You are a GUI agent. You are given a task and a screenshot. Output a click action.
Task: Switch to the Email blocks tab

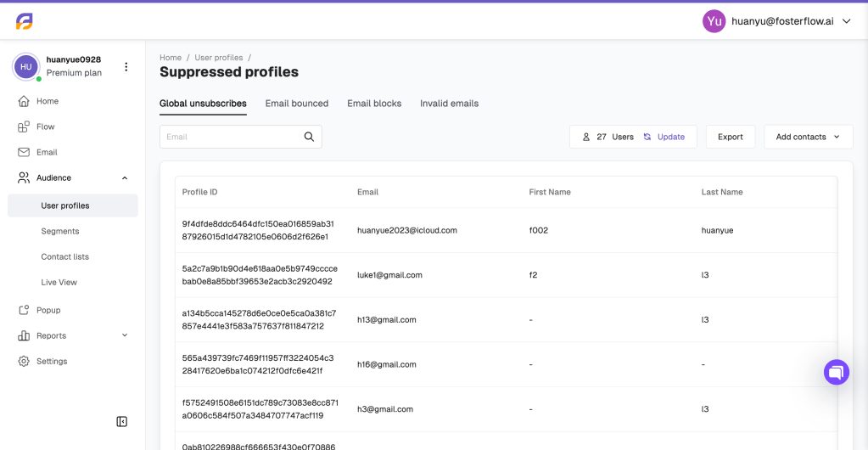tap(374, 104)
